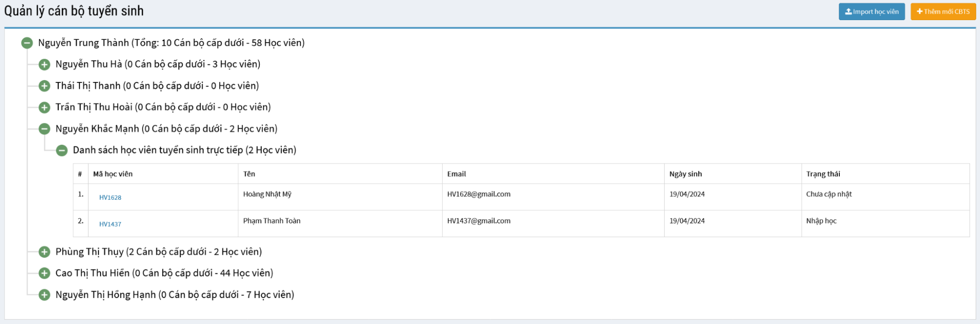Open student link HV1628
Viewport: 980px width, 324px height.
[x=110, y=197]
